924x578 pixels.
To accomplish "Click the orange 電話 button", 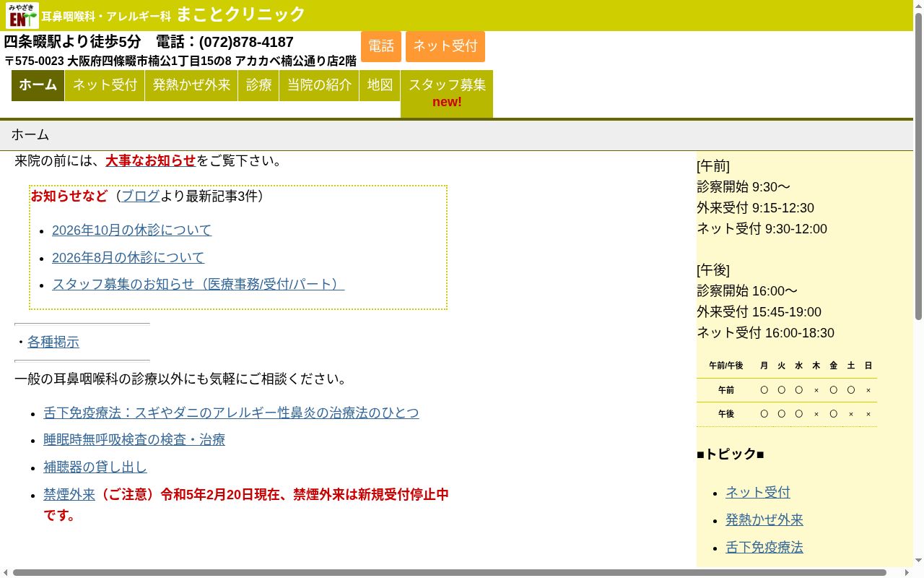I will tap(381, 46).
